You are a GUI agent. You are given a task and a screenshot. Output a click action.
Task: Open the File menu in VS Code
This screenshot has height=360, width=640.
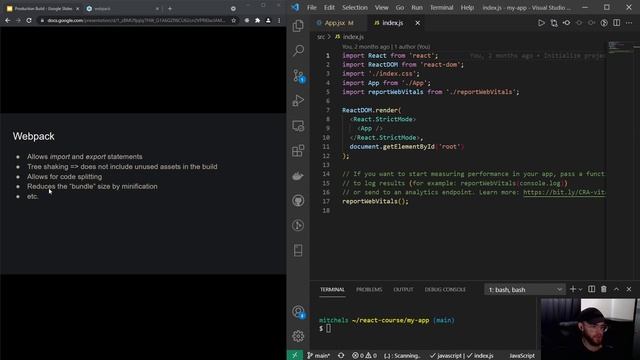[x=311, y=7]
